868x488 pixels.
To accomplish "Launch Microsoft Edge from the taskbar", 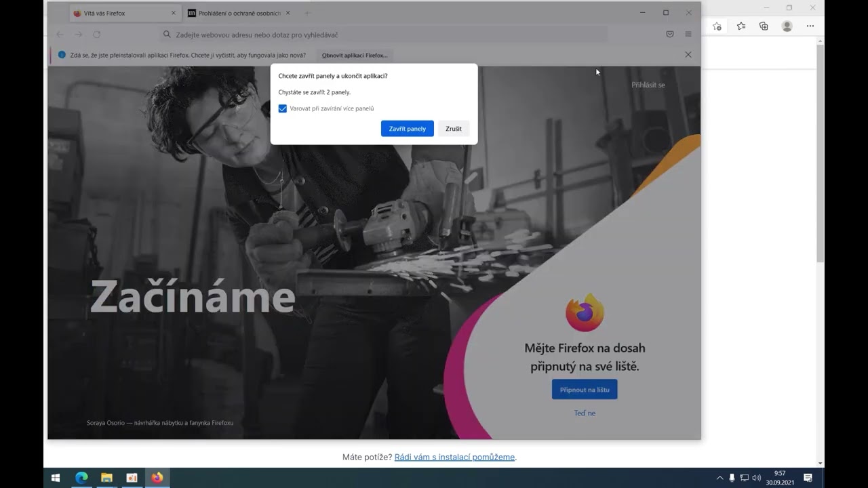I will (x=81, y=478).
